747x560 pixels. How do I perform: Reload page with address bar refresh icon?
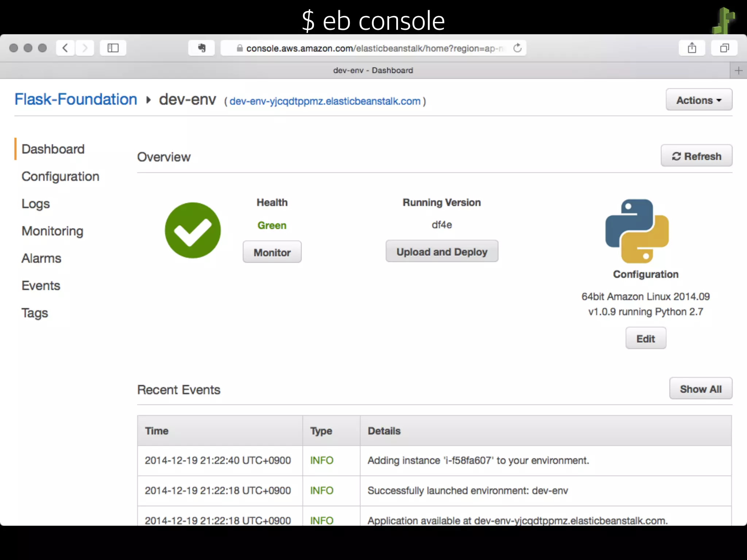(517, 48)
